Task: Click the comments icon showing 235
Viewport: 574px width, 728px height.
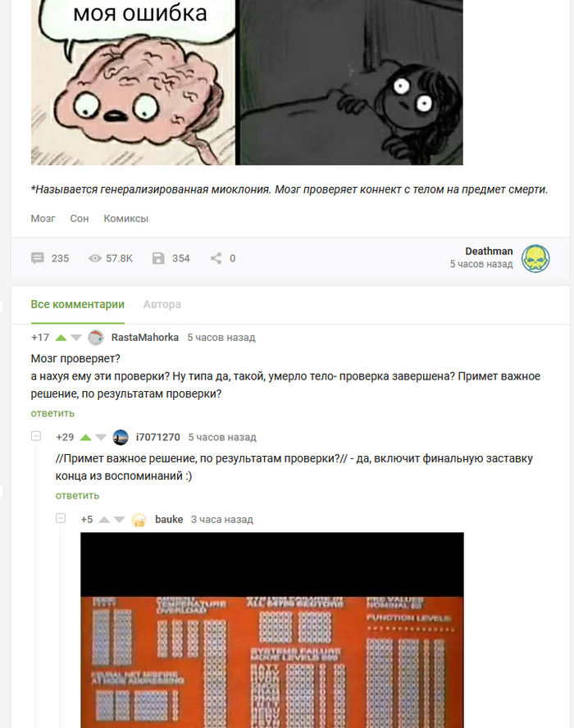Action: tap(37, 258)
